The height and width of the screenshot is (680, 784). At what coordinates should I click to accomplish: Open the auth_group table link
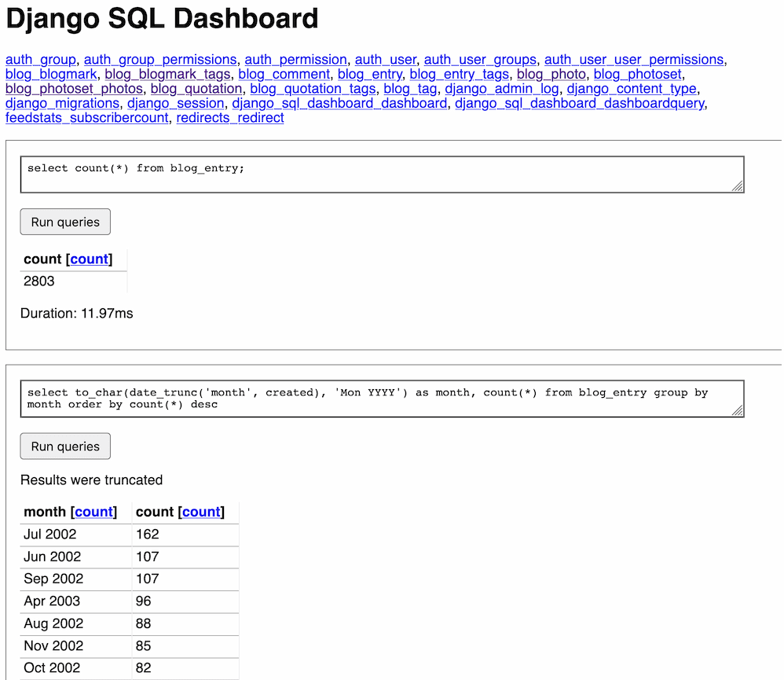pyautogui.click(x=41, y=60)
